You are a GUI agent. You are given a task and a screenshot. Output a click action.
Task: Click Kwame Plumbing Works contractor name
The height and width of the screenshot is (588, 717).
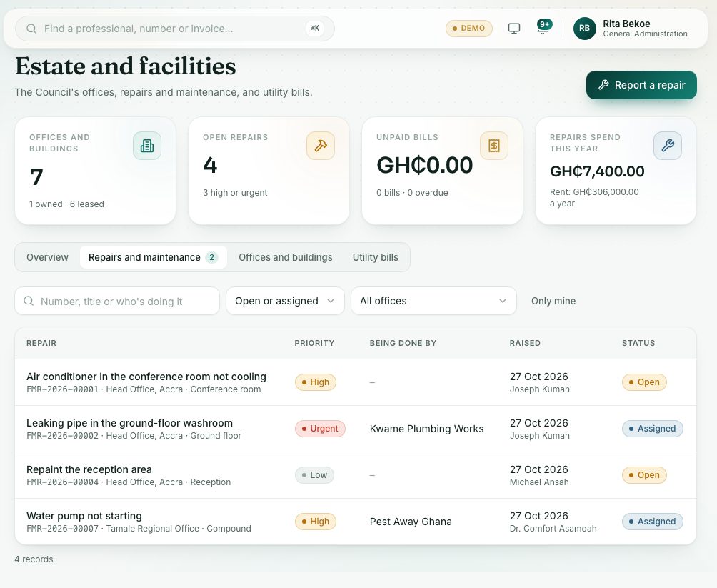[x=426, y=429]
